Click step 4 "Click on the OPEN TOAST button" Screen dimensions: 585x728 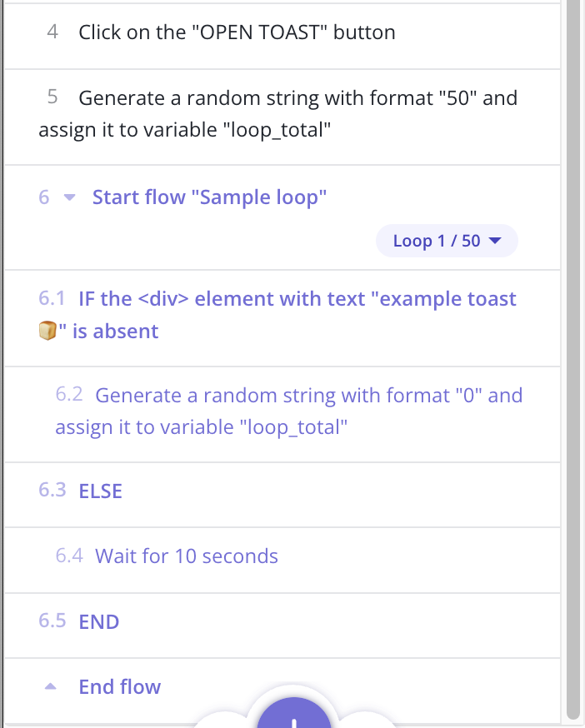[x=236, y=32]
